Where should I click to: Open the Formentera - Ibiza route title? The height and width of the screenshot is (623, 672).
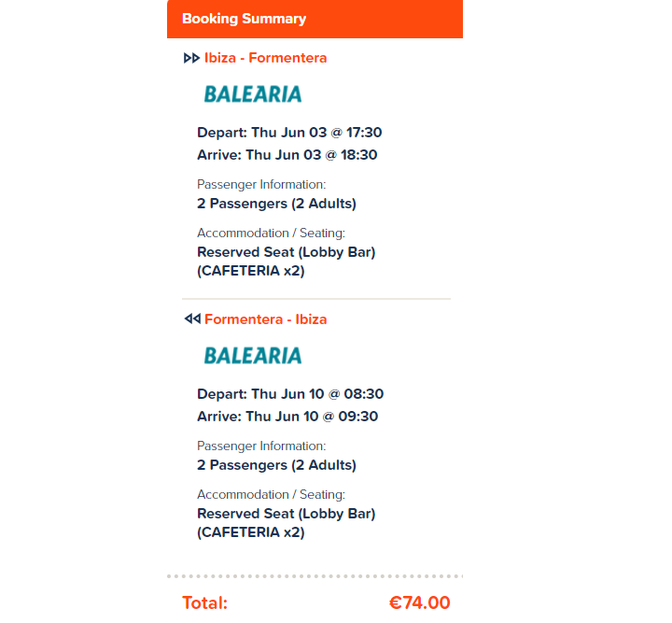point(265,319)
